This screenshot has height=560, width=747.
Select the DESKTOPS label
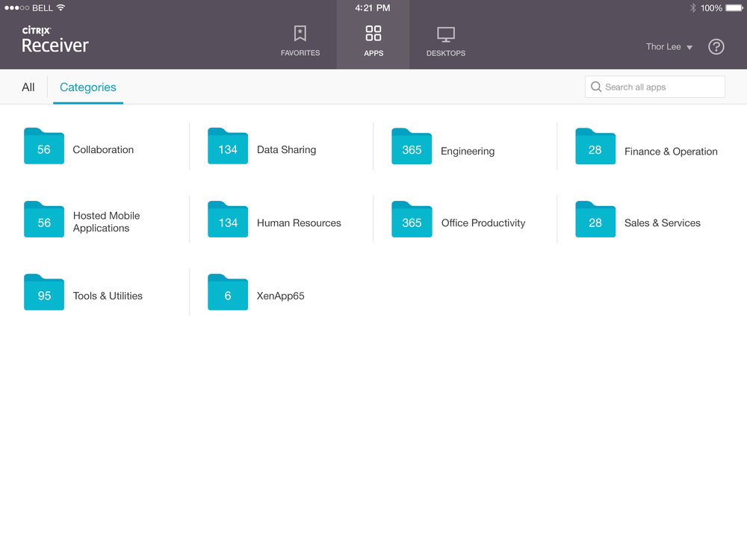(x=446, y=53)
